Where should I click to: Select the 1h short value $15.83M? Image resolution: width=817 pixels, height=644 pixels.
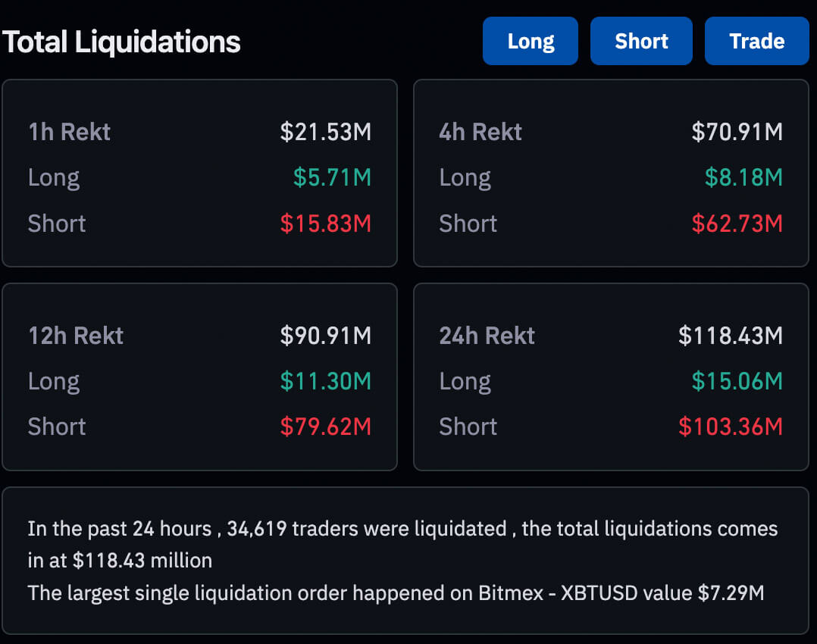point(326,224)
